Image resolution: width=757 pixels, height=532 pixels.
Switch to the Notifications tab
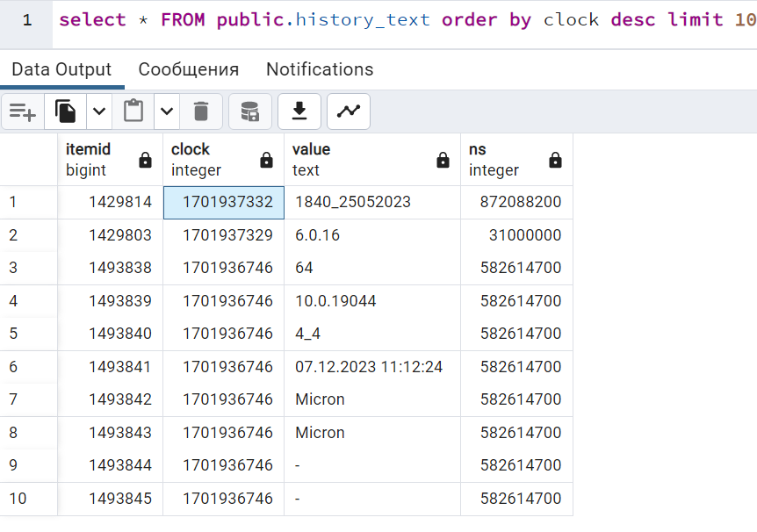coord(320,69)
